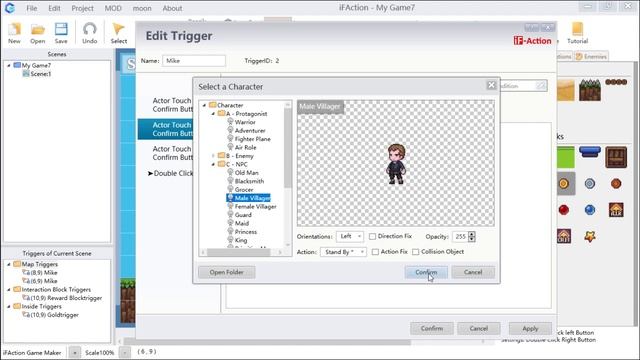
Task: Pick the red orb block icon
Action: [564, 210]
